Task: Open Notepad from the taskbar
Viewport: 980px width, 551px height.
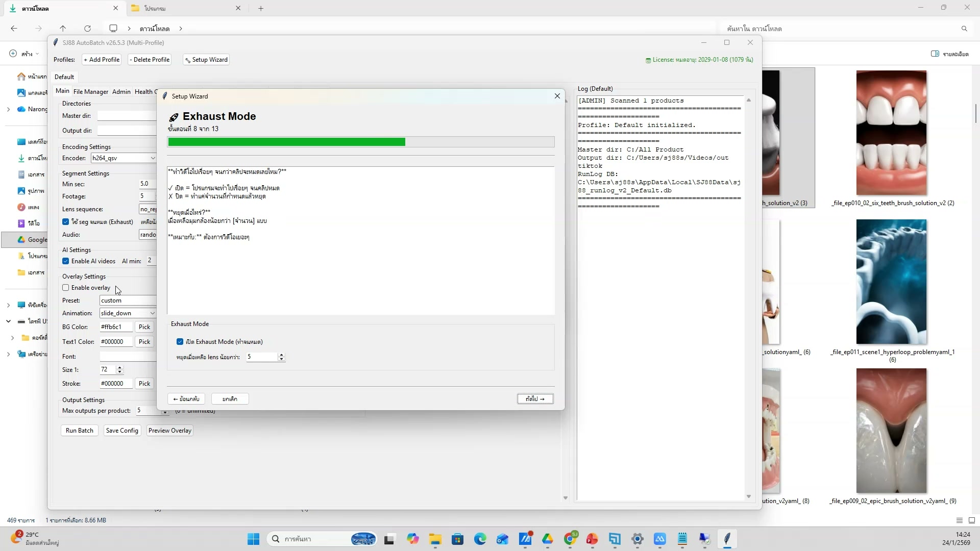Action: 682,539
